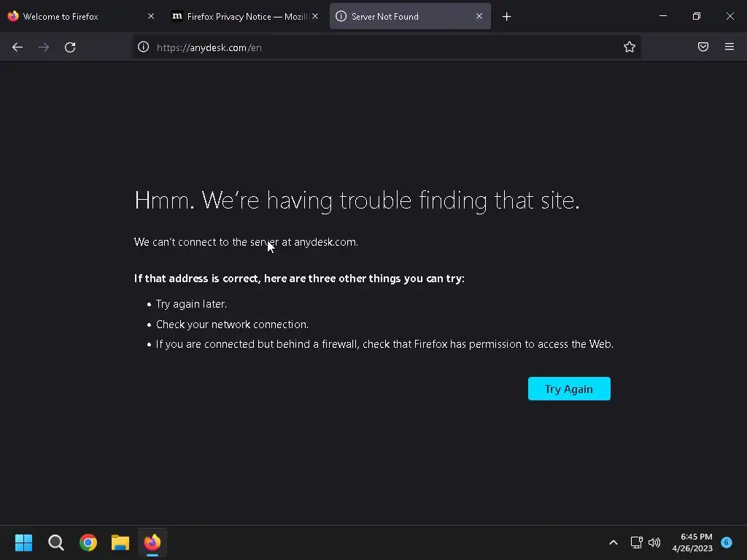Open the notification center badge

pyautogui.click(x=726, y=542)
